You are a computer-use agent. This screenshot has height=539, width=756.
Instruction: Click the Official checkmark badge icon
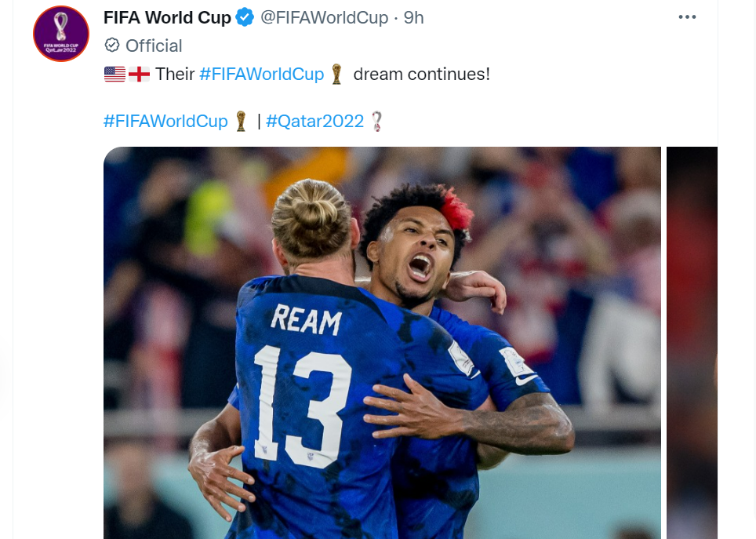(112, 46)
